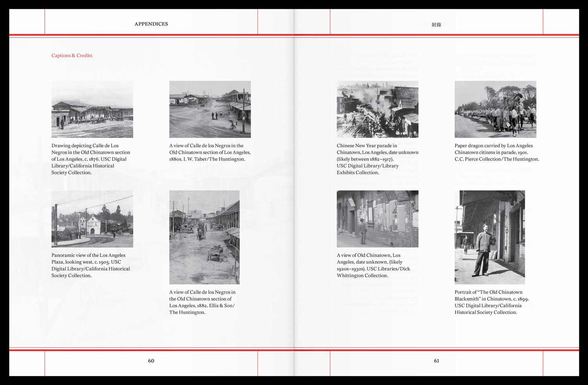Image resolution: width=588 pixels, height=385 pixels.
Task: Click the APPENDICES page header
Action: (151, 24)
